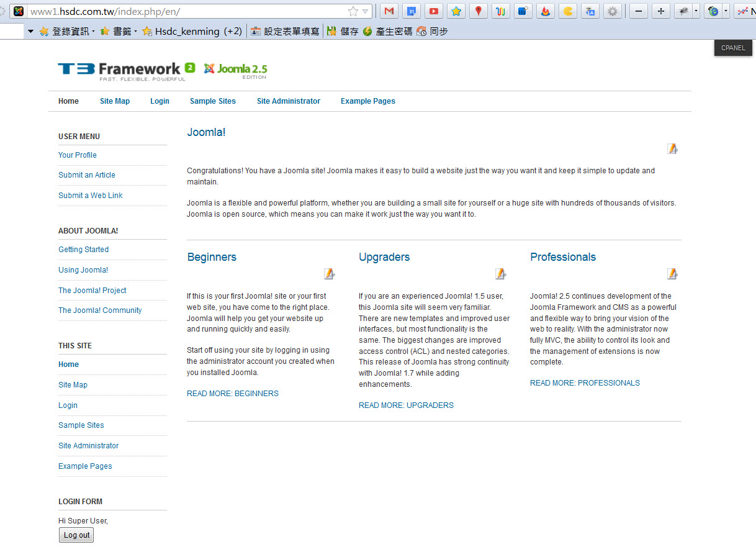The image size is (756, 552).
Task: Click edit icon for Joomla! article
Action: [672, 148]
